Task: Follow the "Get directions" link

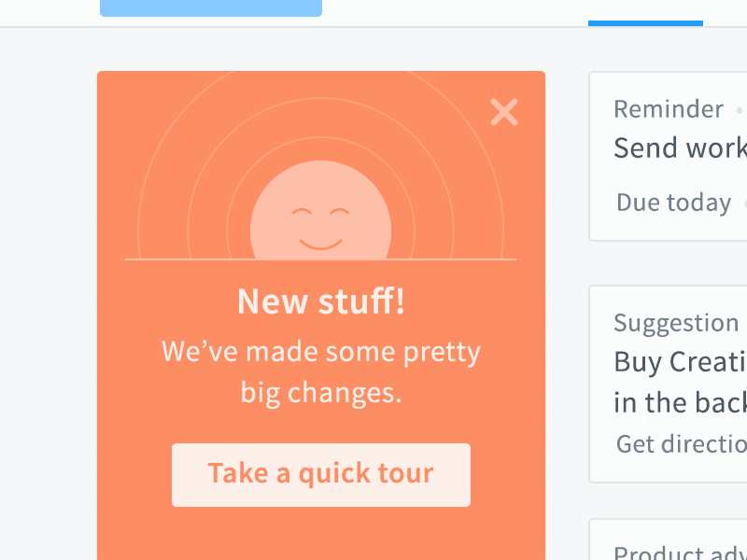Action: (682, 444)
